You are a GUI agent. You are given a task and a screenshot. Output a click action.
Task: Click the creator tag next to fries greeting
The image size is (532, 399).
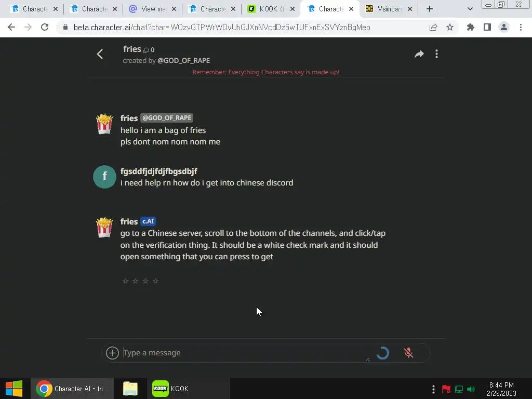pos(167,118)
